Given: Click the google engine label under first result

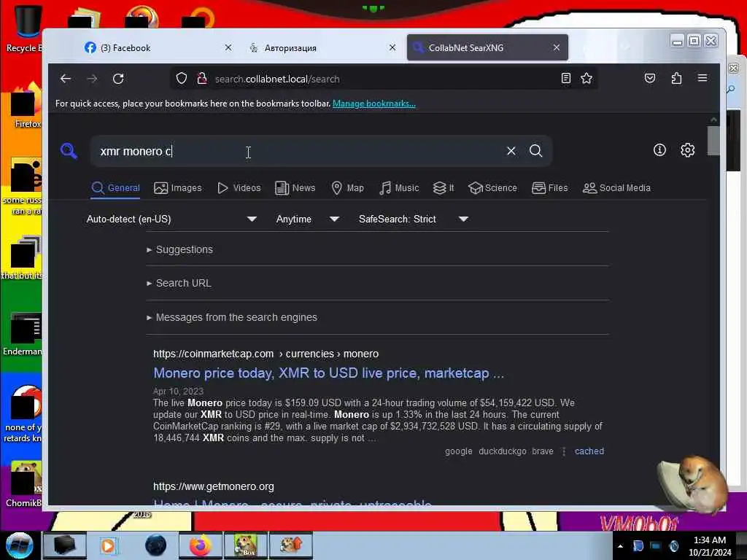Looking at the screenshot, I should [459, 451].
